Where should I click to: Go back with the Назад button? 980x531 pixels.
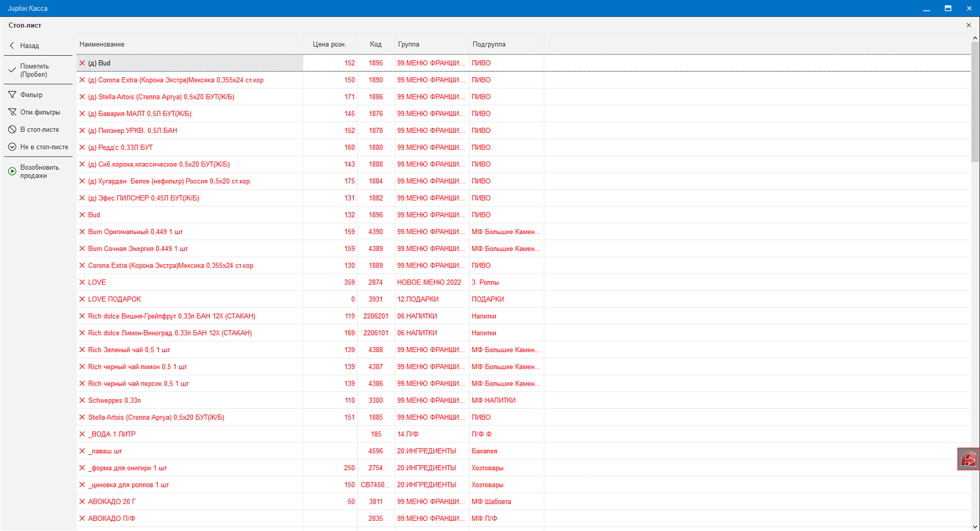click(38, 45)
